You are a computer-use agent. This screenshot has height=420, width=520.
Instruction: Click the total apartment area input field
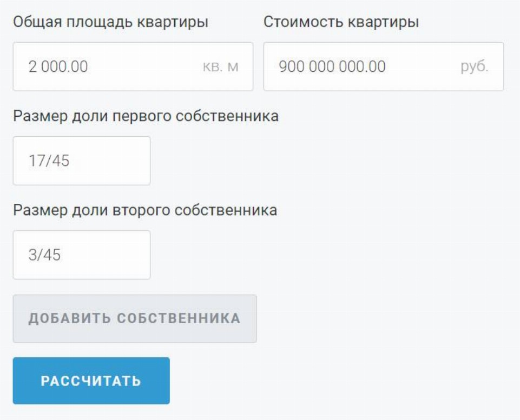(133, 66)
